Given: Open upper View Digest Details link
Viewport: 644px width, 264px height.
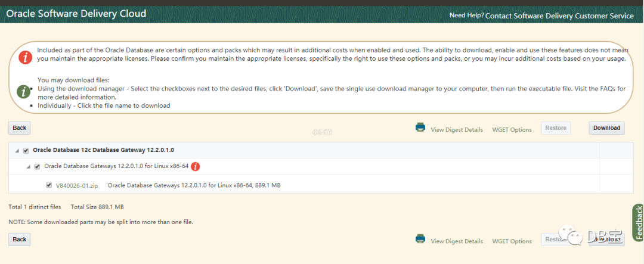Looking at the screenshot, I should 457,130.
